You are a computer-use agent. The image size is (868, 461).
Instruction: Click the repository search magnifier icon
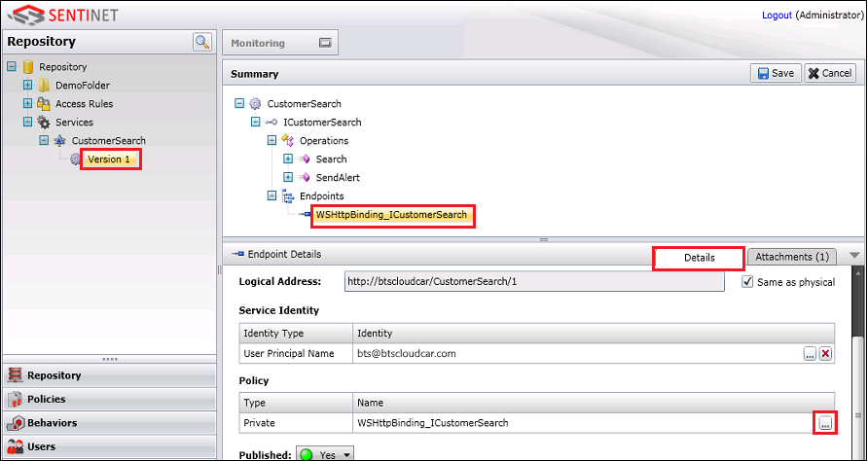pos(201,42)
